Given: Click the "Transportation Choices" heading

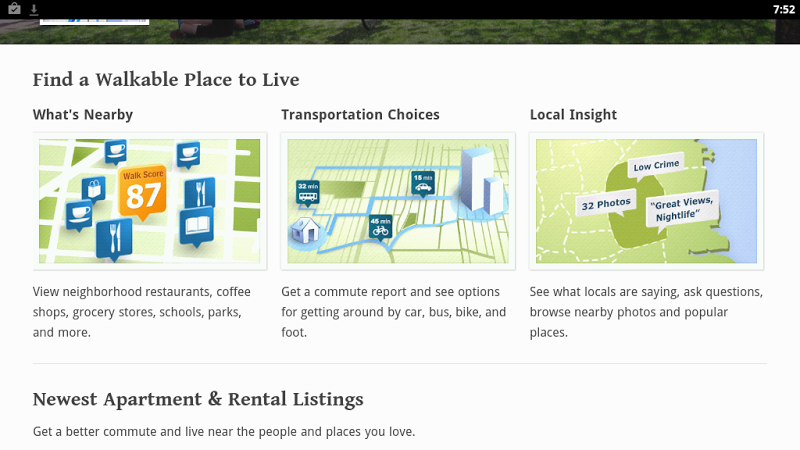Looking at the screenshot, I should point(360,115).
